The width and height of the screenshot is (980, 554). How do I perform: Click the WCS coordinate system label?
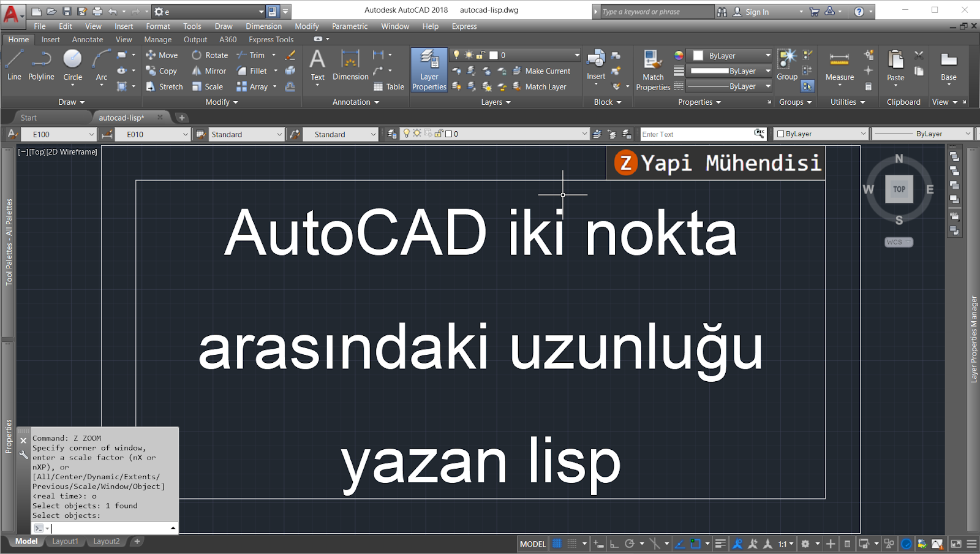pyautogui.click(x=899, y=242)
